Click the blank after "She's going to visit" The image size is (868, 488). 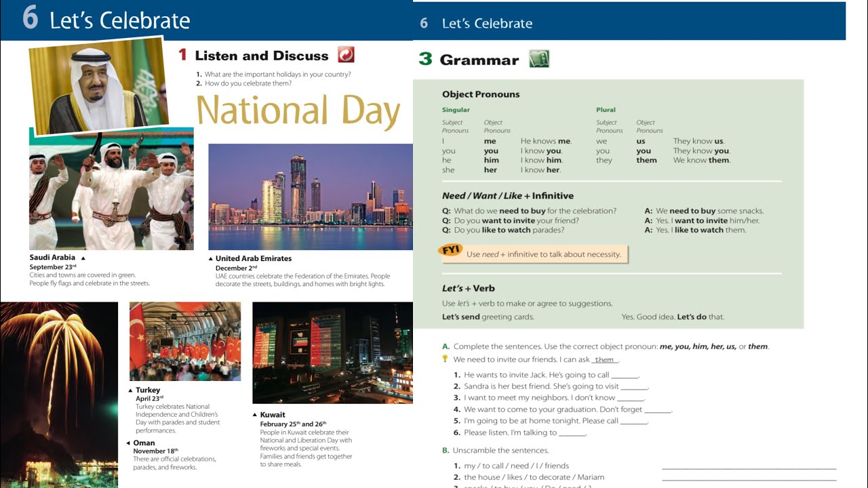[635, 387]
